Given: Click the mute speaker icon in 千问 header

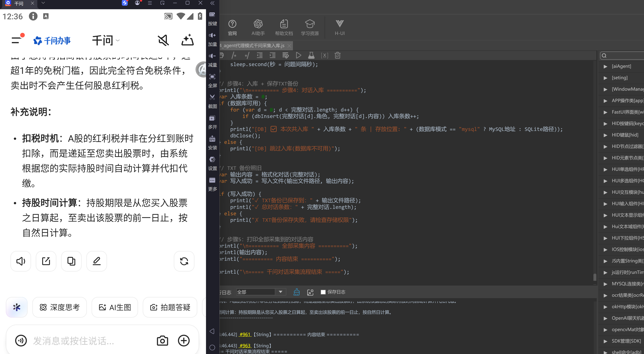Looking at the screenshot, I should pyautogui.click(x=163, y=40).
